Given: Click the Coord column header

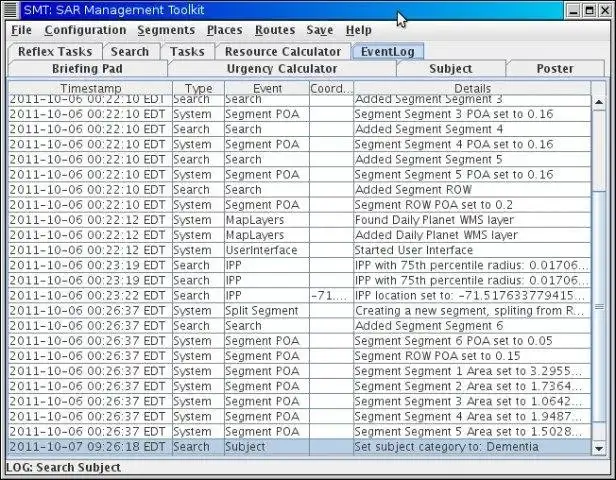Looking at the screenshot, I should coord(332,88).
